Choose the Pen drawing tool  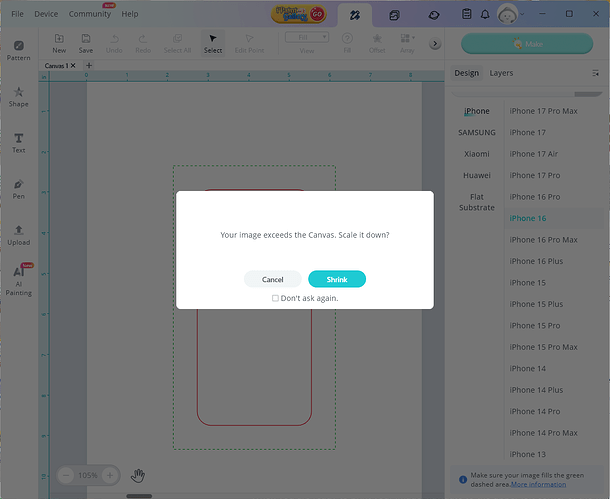(19, 189)
